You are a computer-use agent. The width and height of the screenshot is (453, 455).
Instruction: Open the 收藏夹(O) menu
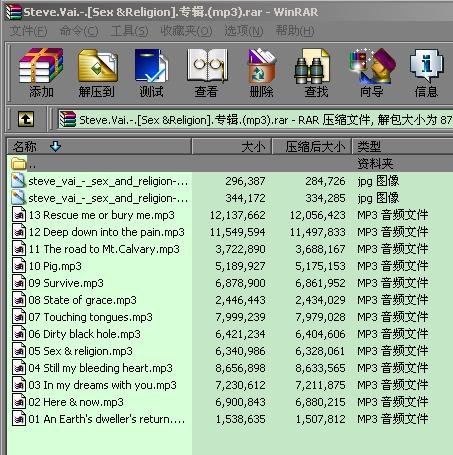click(186, 31)
